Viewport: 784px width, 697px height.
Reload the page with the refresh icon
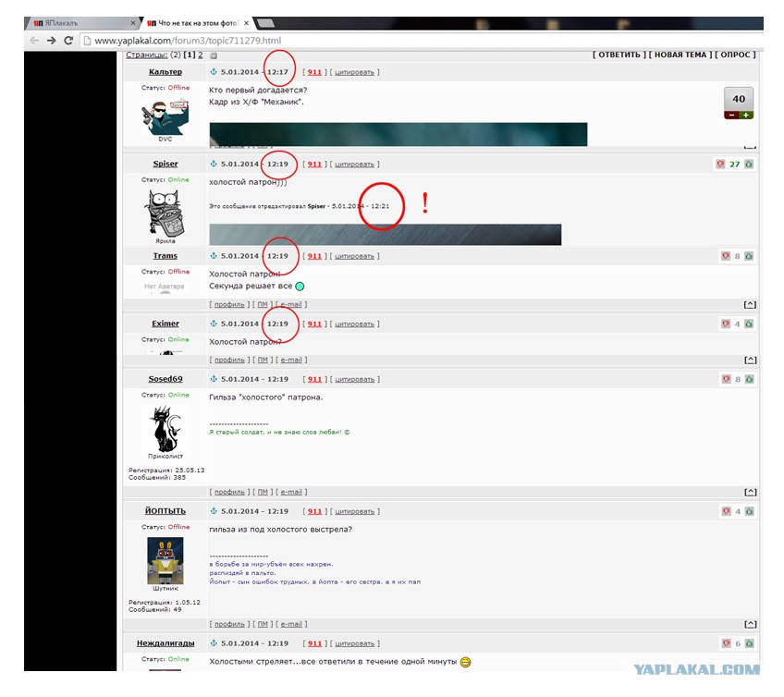[68, 41]
